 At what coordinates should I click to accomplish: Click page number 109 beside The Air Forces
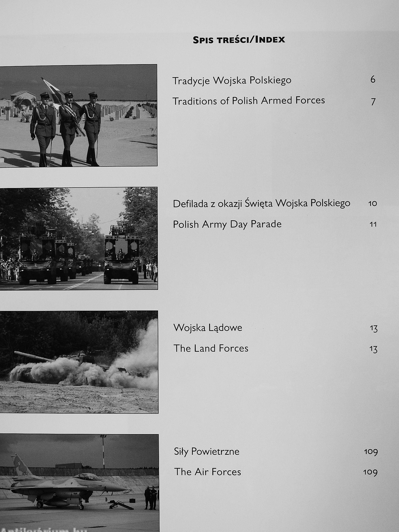click(370, 472)
